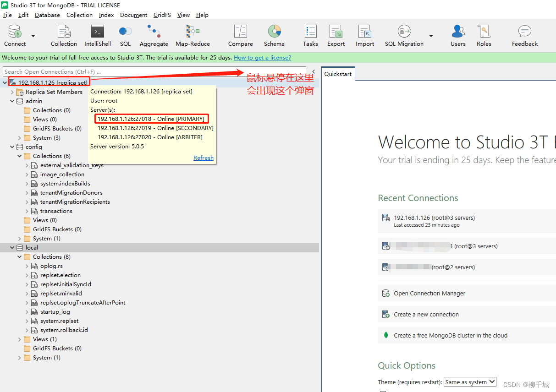Select the oplog.rs collection
The height and width of the screenshot is (392, 556).
pyautogui.click(x=51, y=266)
